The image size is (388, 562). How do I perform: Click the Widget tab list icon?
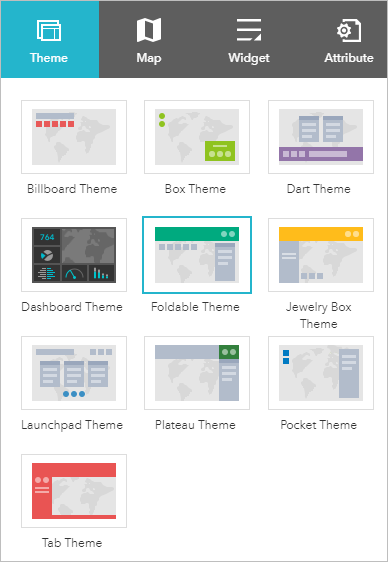[249, 30]
